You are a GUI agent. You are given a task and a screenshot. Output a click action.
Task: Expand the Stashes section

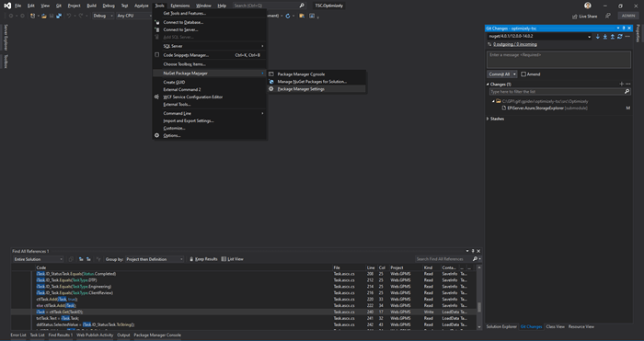495,119
